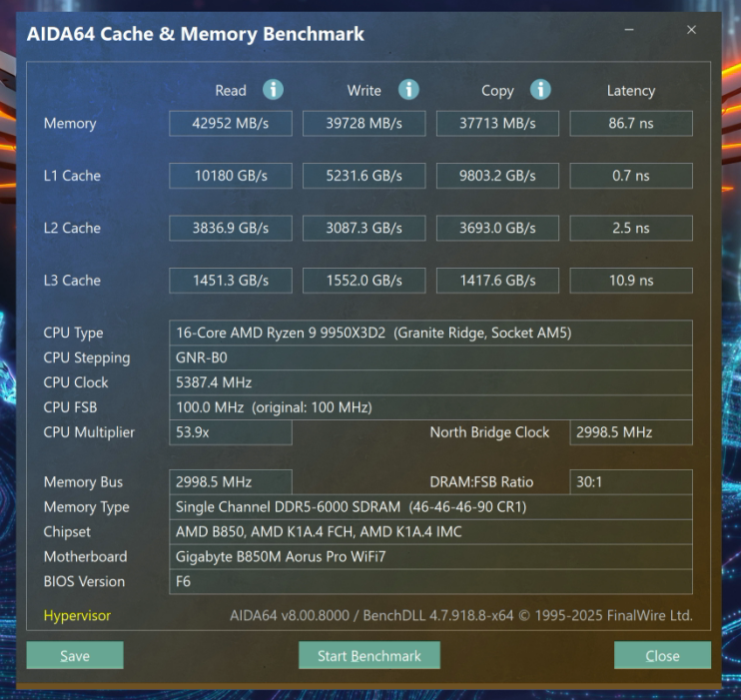Click the Copy column header
Image resolution: width=741 pixels, height=700 pixels.
point(497,91)
